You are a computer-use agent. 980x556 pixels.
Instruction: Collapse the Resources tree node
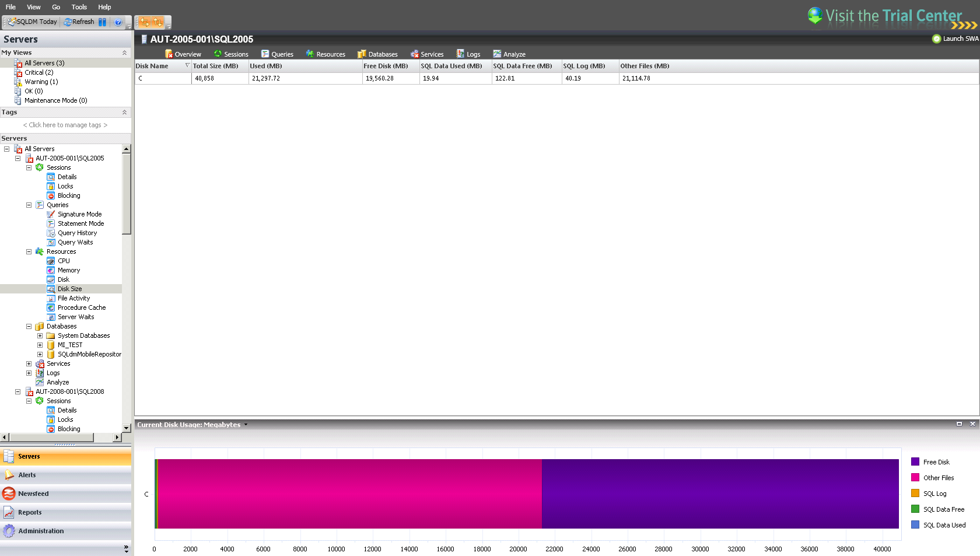tap(29, 251)
